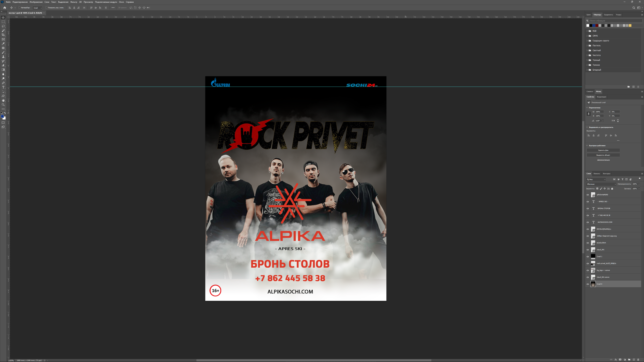
Task: Select the Horizontal Type tool
Action: 3,87
